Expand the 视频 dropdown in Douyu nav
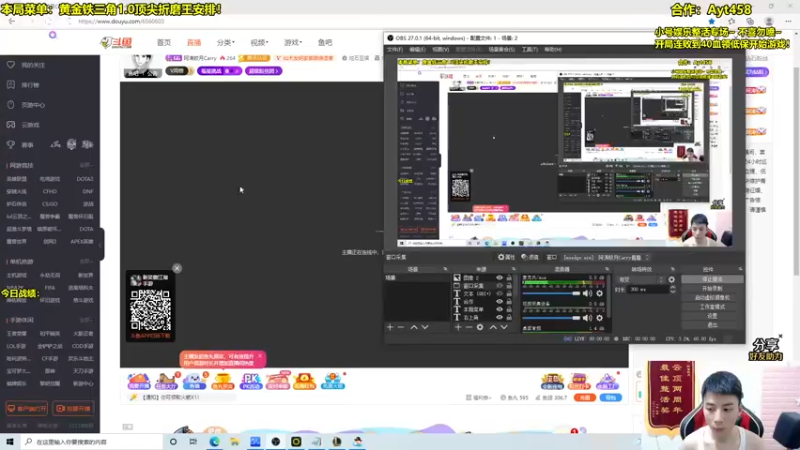The image size is (800, 450). [259, 42]
